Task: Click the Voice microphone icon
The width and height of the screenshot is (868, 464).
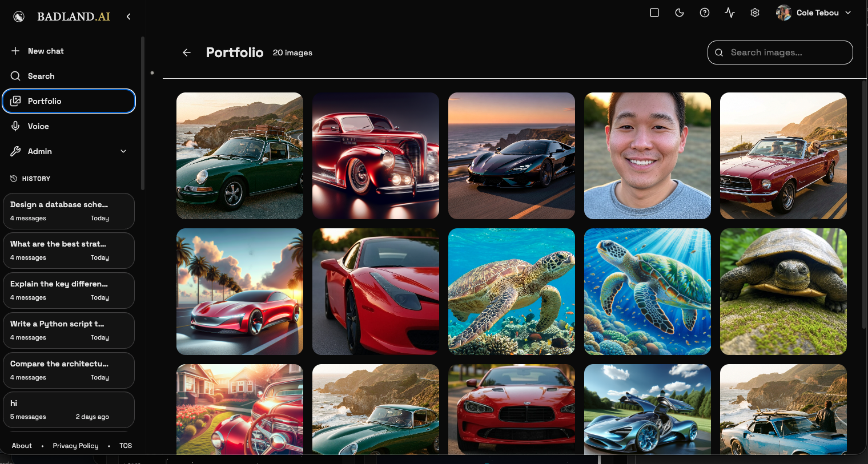Action: click(15, 126)
